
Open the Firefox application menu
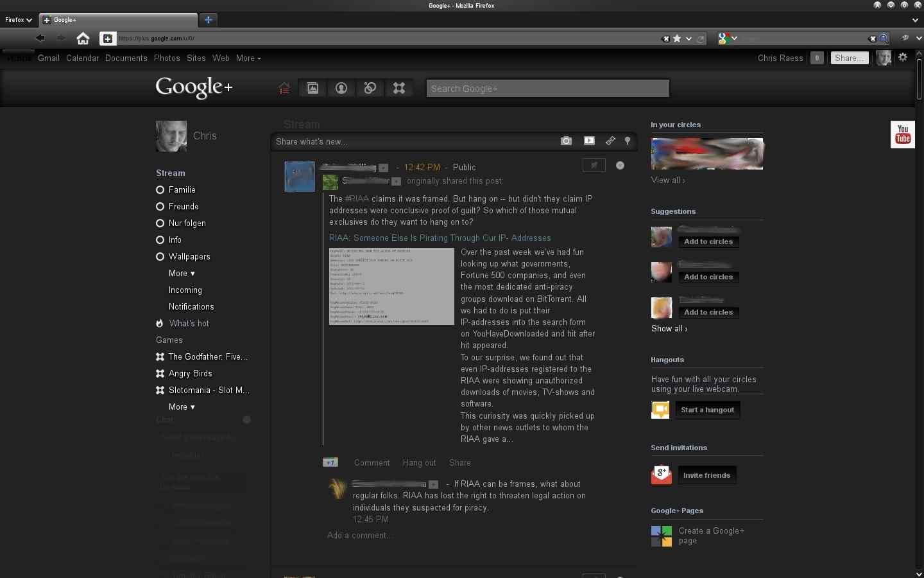18,20
